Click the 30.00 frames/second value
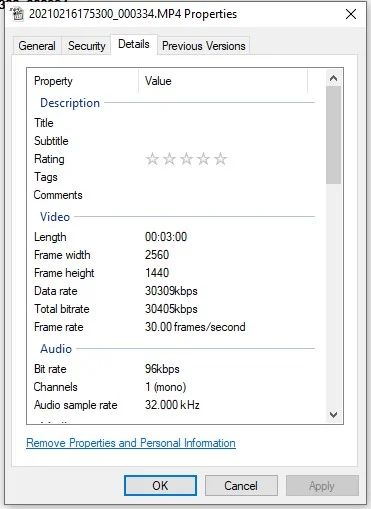 [195, 327]
